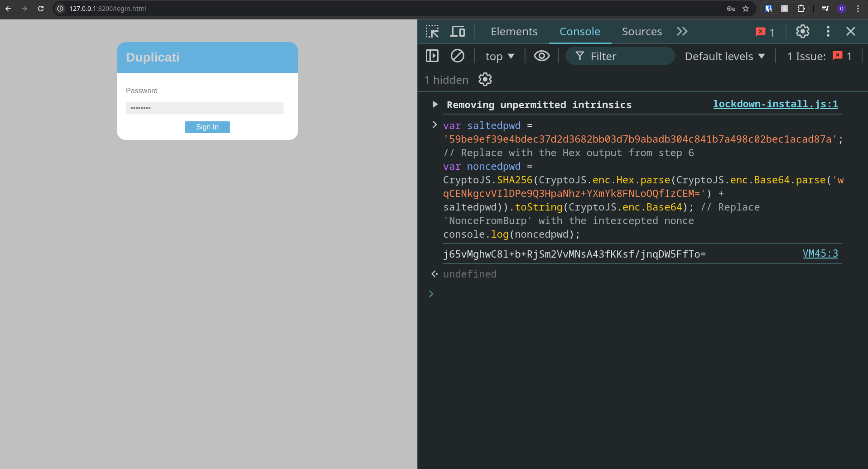Open the extensions puzzle-piece menu

pyautogui.click(x=801, y=9)
